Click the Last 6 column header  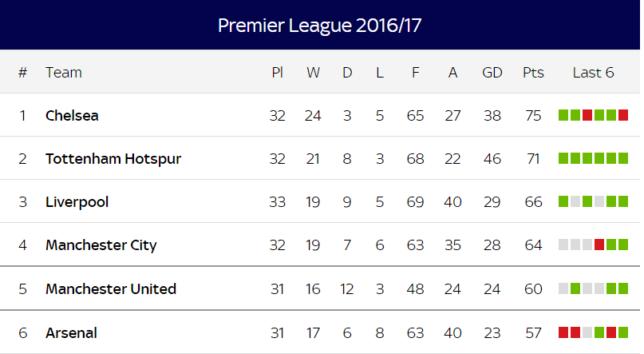(593, 73)
